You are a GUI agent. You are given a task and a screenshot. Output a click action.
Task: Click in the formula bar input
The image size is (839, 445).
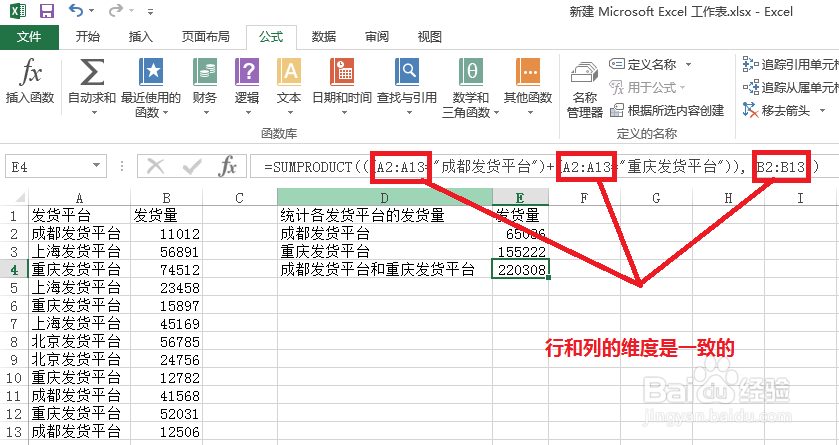[x=544, y=167]
